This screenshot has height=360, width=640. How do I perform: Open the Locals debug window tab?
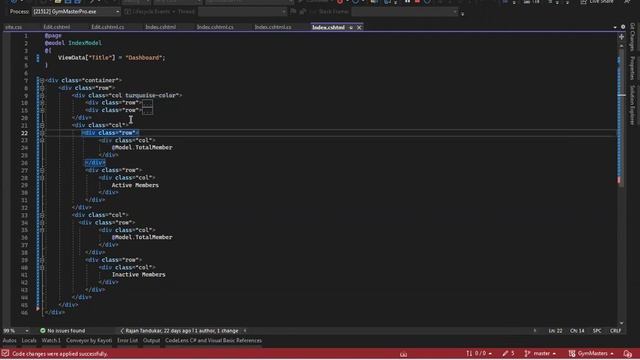29,340
